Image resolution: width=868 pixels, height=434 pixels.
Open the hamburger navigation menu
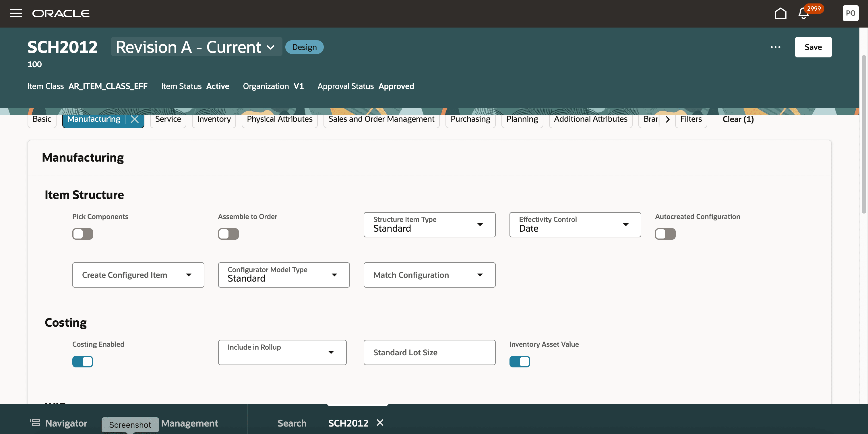[16, 13]
